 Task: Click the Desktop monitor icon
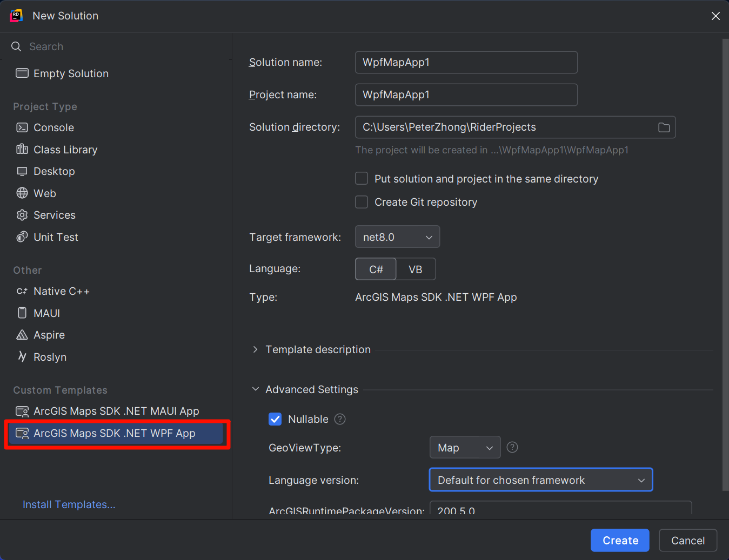tap(22, 171)
